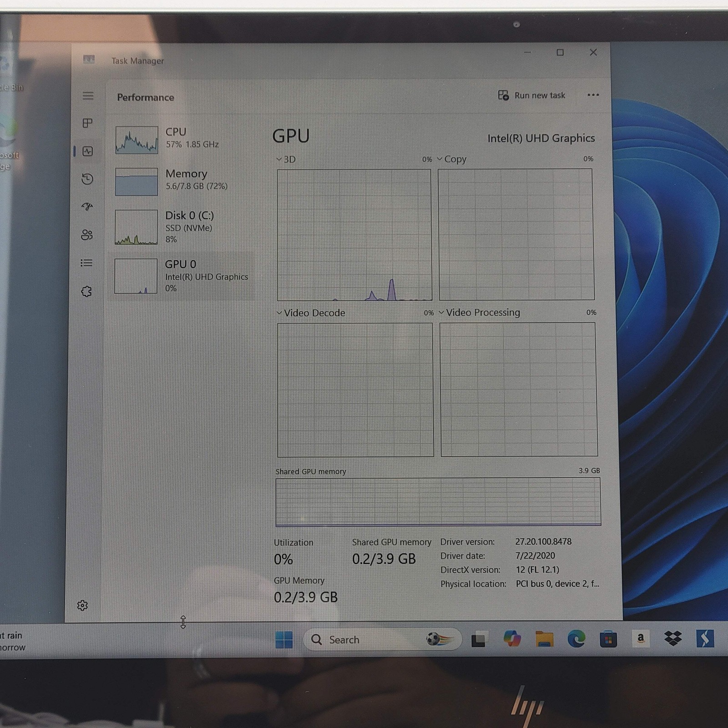Open the Details page icon
Viewport: 728px width, 728px height.
tap(86, 263)
